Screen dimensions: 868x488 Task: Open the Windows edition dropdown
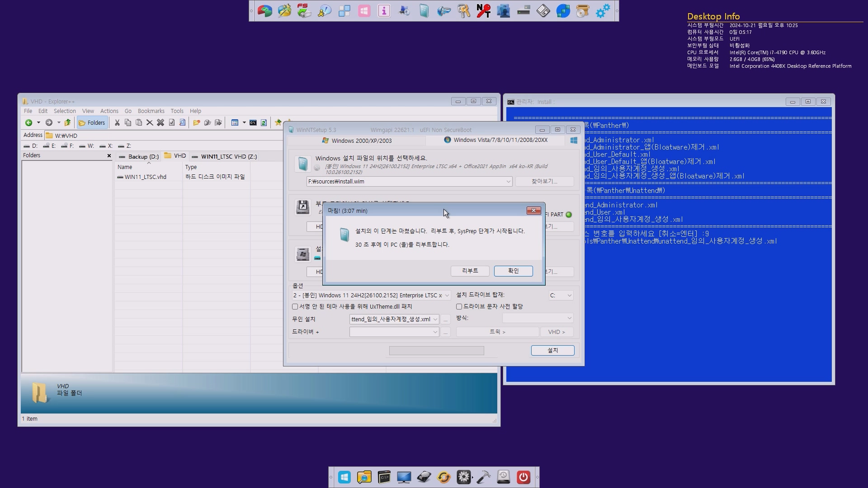pos(447,296)
